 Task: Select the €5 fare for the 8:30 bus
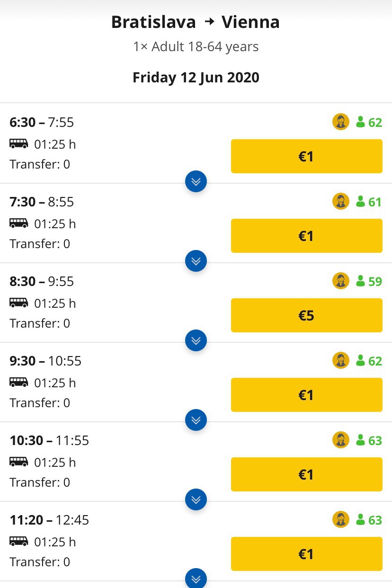click(x=307, y=315)
